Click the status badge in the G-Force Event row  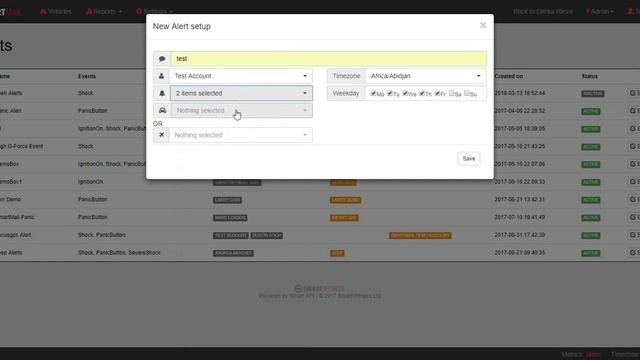click(591, 147)
